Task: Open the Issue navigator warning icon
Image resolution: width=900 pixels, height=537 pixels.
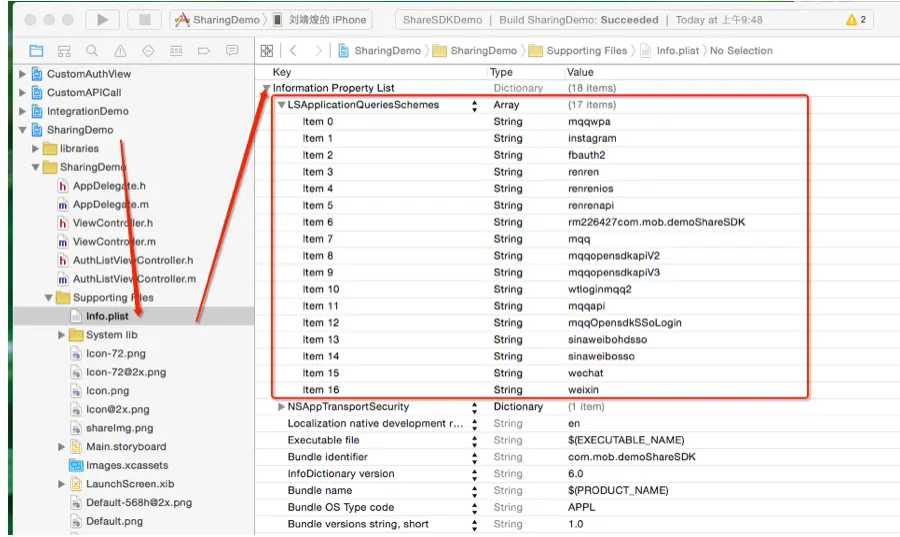Action: [120, 51]
